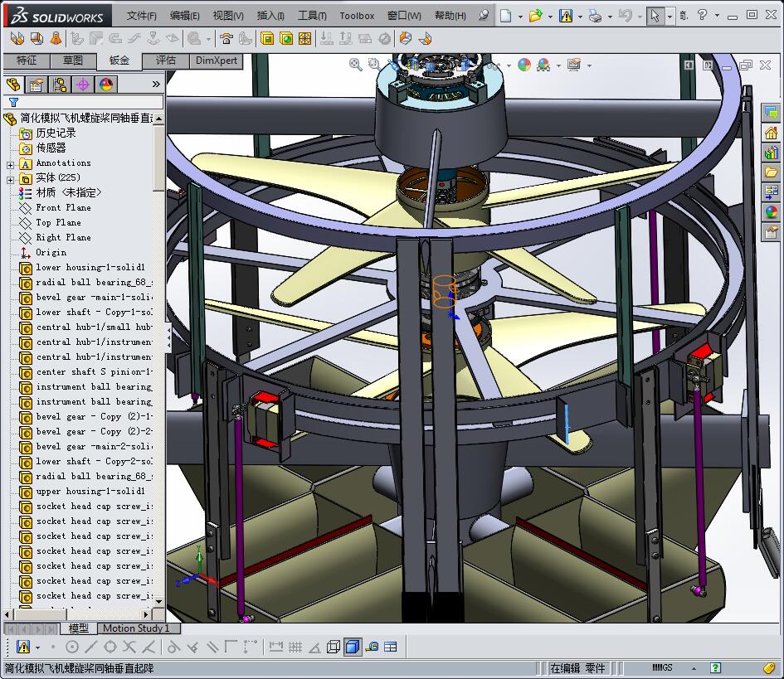Open the ConfigurationManager tab icon
The image size is (784, 679).
[60, 85]
